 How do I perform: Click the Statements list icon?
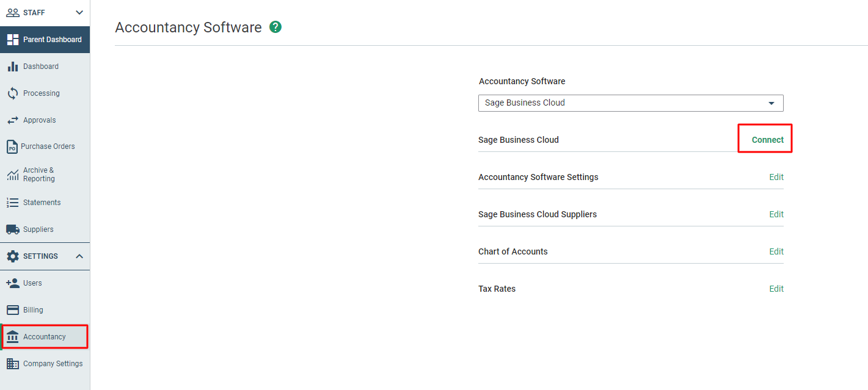point(12,203)
